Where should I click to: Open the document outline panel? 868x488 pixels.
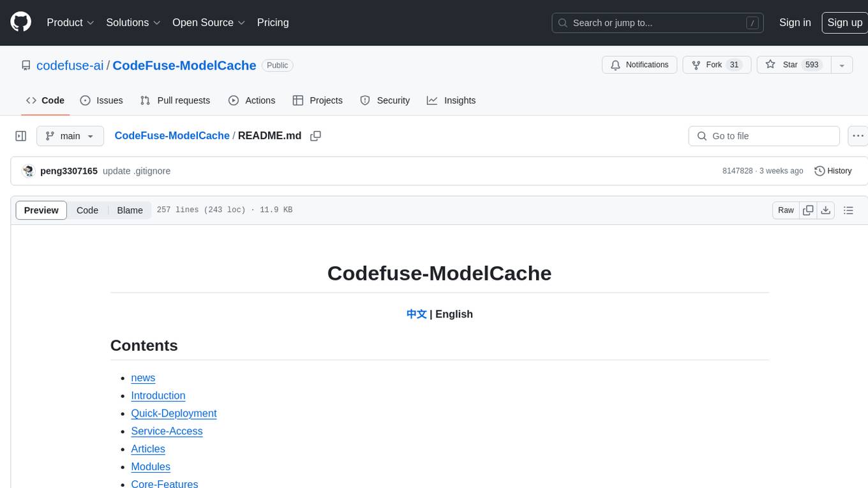tap(848, 210)
